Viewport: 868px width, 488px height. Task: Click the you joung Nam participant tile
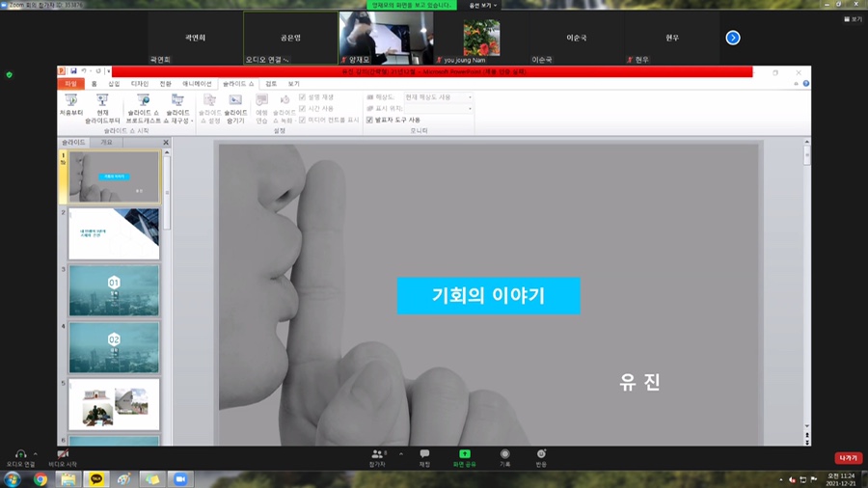[x=481, y=38]
